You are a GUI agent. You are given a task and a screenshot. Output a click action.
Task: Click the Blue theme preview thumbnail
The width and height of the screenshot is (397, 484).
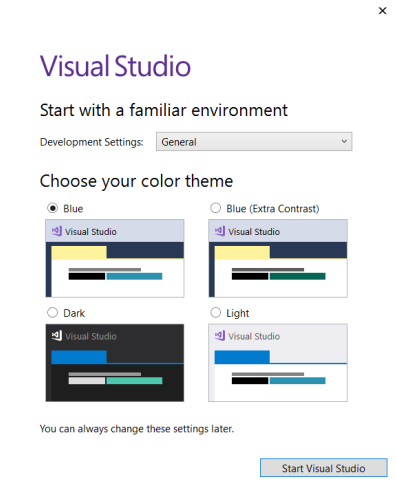[115, 258]
